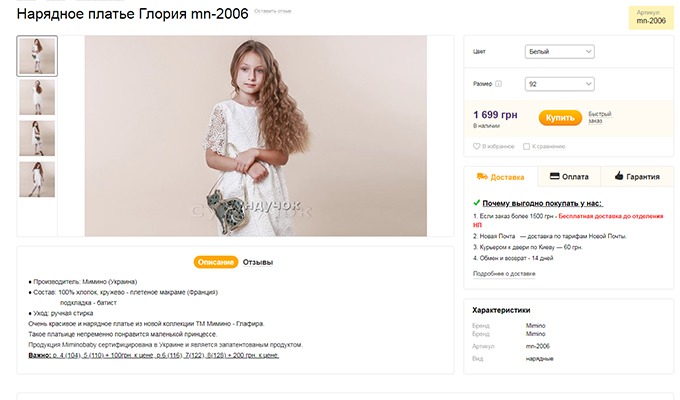Image resolution: width=680 pixels, height=400 pixels.
Task: Click the delivery truck icon
Action: 482,176
